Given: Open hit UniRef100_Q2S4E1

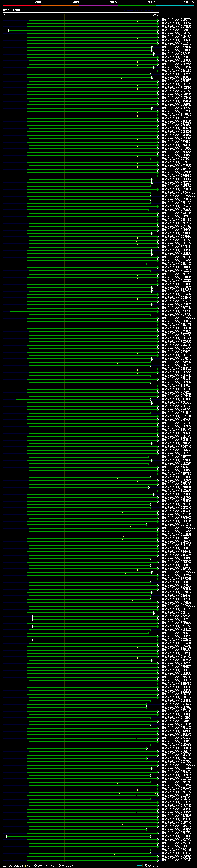Looking at the screenshot, I should pos(176,54).
